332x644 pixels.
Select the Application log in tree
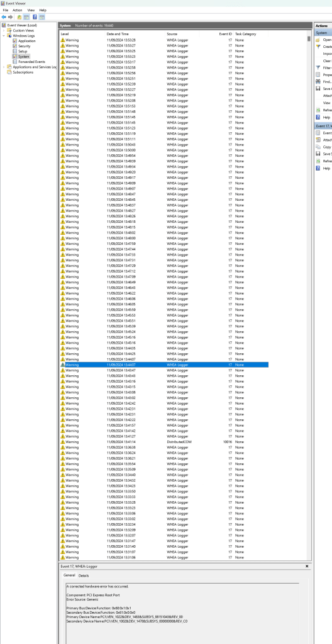[26, 41]
